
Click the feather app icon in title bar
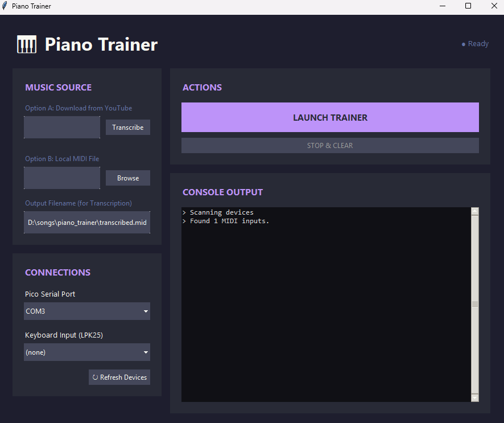(5, 6)
